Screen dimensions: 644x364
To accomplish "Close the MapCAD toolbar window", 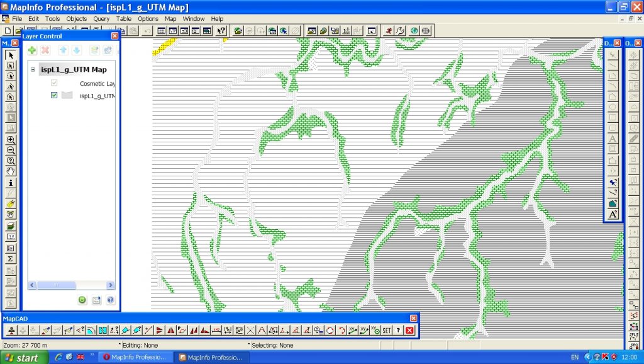I will (x=414, y=319).
